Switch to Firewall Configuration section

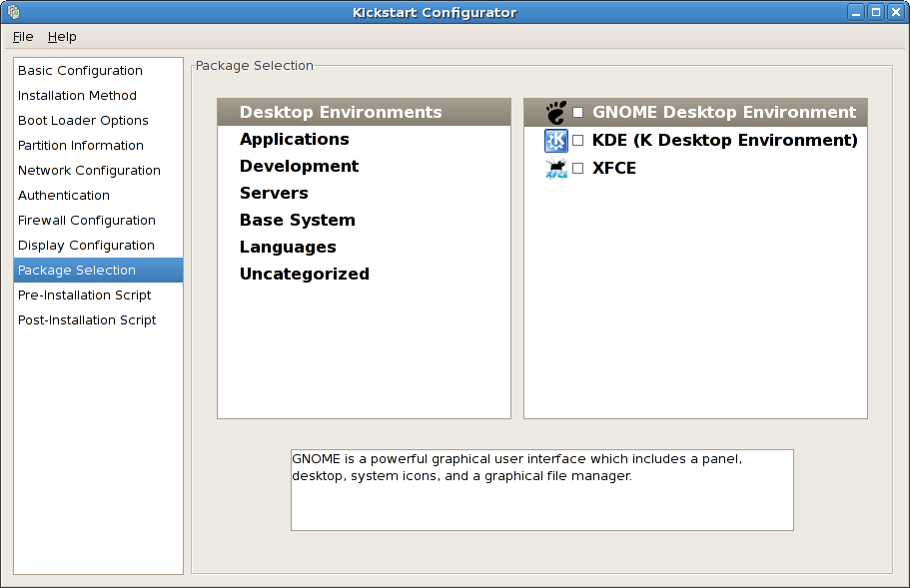(x=87, y=221)
